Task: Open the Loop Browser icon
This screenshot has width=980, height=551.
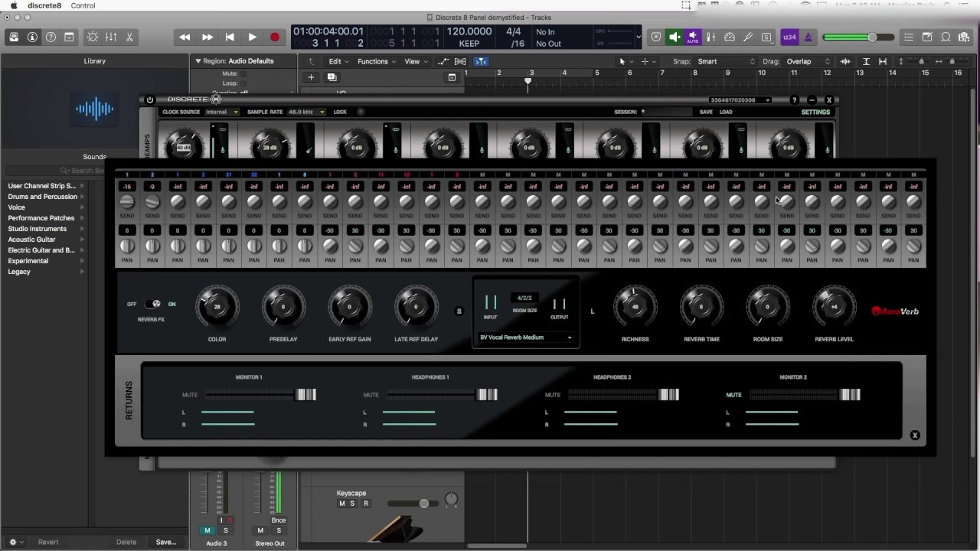Action: [946, 37]
